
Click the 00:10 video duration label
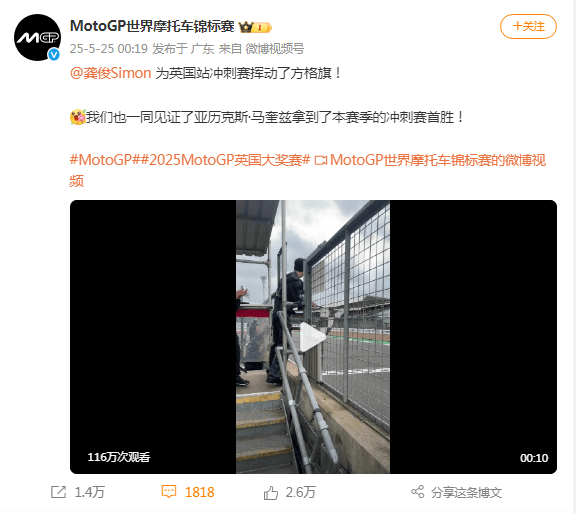pyautogui.click(x=534, y=458)
